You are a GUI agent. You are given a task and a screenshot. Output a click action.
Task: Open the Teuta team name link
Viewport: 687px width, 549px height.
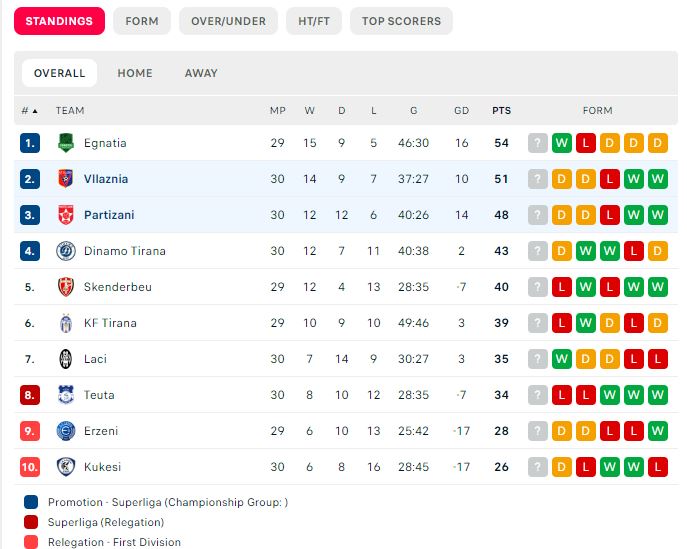(x=99, y=395)
